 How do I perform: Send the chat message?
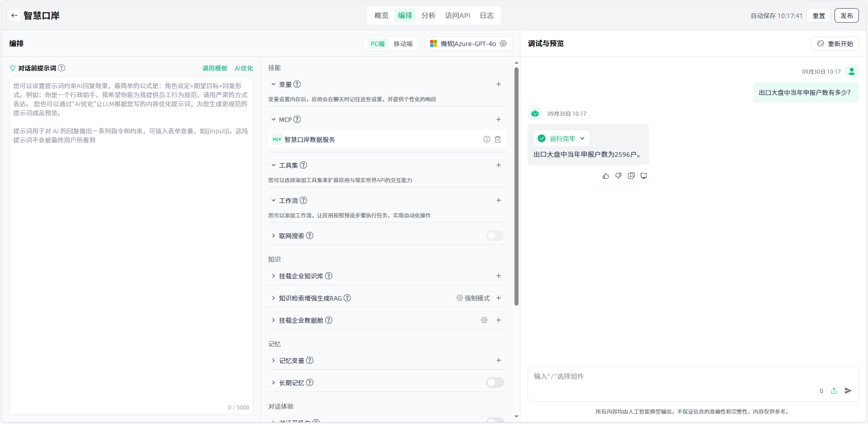[x=848, y=391]
